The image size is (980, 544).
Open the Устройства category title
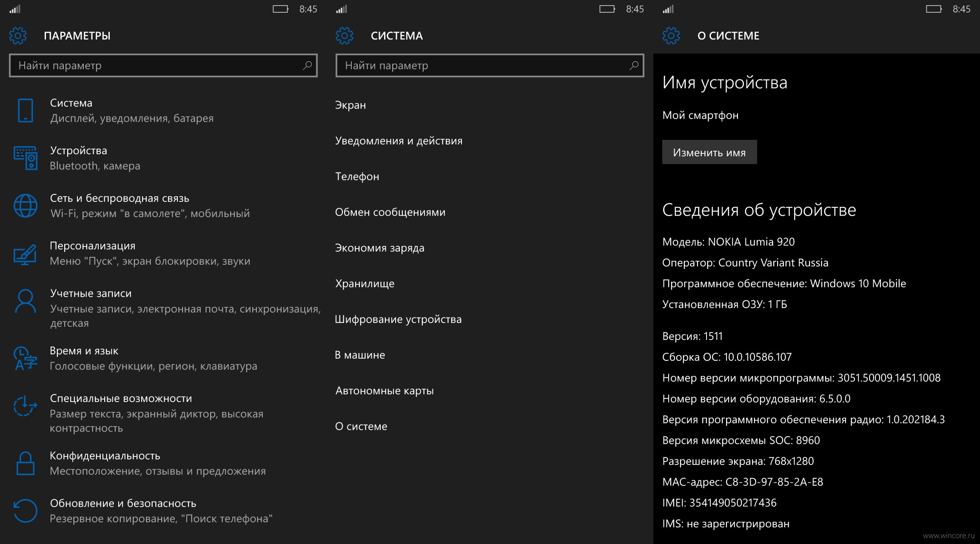click(x=79, y=150)
